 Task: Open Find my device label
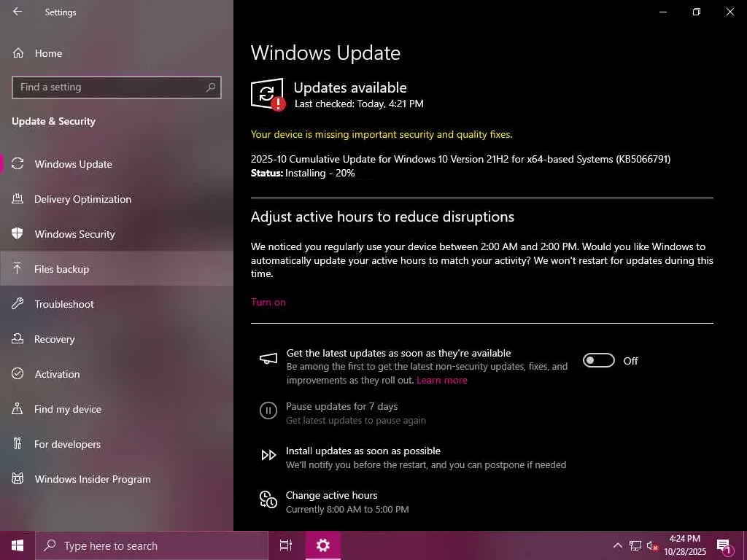[68, 409]
